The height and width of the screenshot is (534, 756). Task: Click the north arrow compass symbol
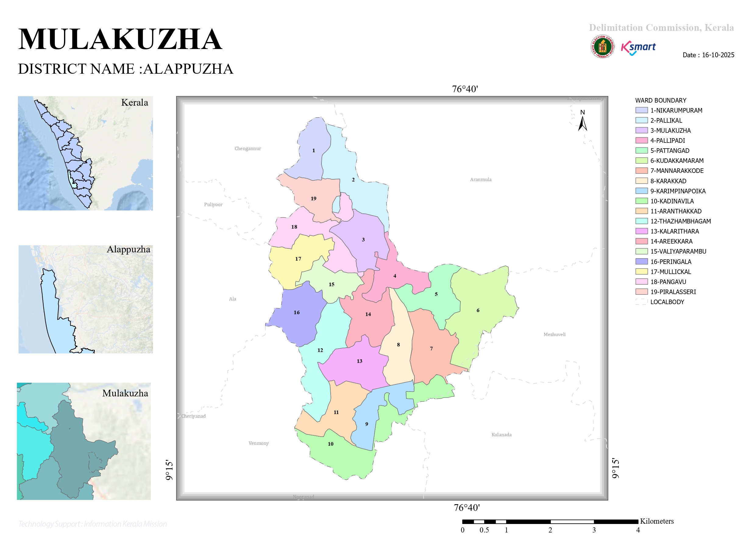[x=583, y=121]
